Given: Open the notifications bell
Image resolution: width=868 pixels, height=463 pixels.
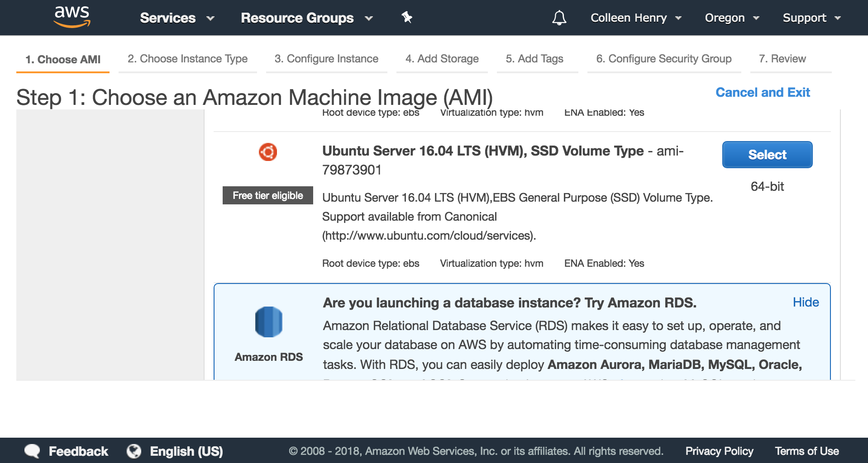Looking at the screenshot, I should (x=559, y=18).
